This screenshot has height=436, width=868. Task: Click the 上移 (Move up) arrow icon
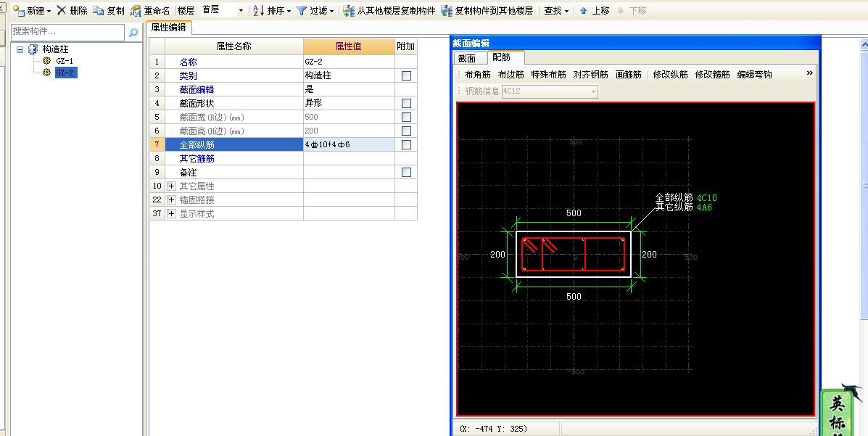point(584,11)
